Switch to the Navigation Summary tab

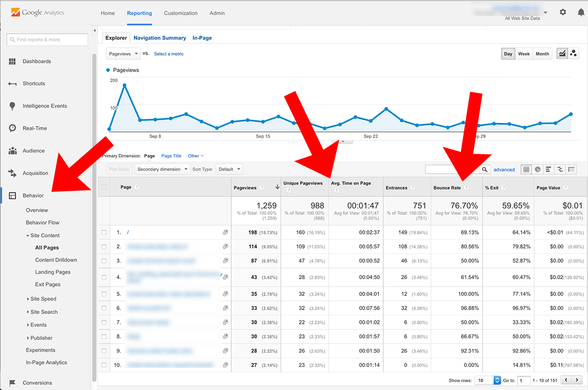click(x=160, y=38)
